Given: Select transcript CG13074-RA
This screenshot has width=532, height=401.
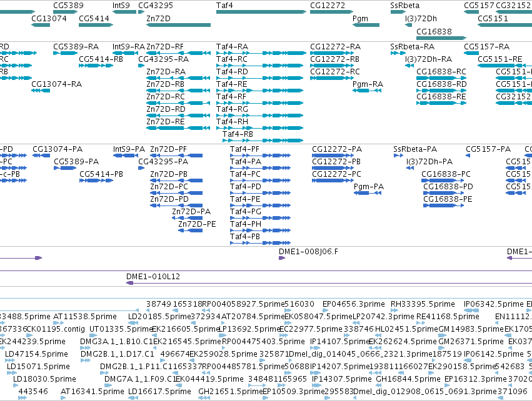Looking at the screenshot, I should pos(41,91).
